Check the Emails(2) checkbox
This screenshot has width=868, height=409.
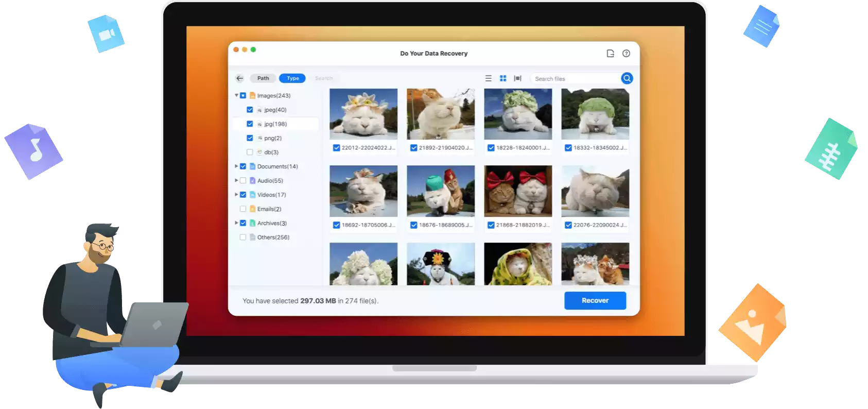pyautogui.click(x=243, y=209)
